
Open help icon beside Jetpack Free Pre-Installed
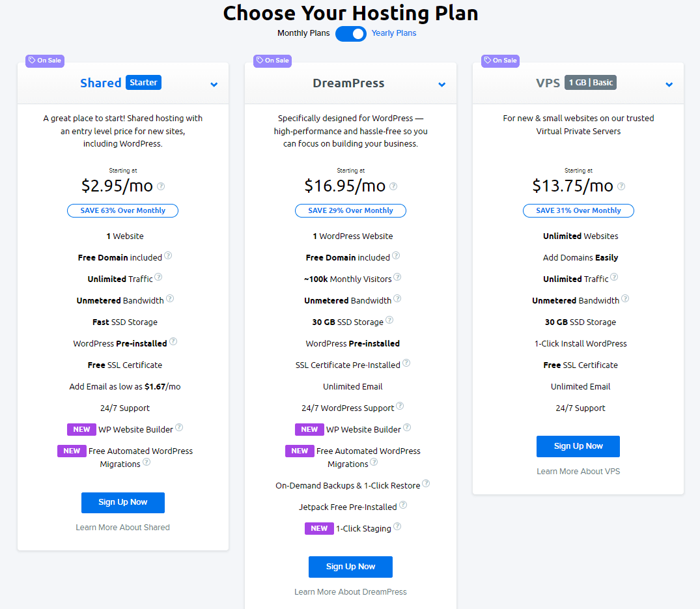(x=402, y=505)
